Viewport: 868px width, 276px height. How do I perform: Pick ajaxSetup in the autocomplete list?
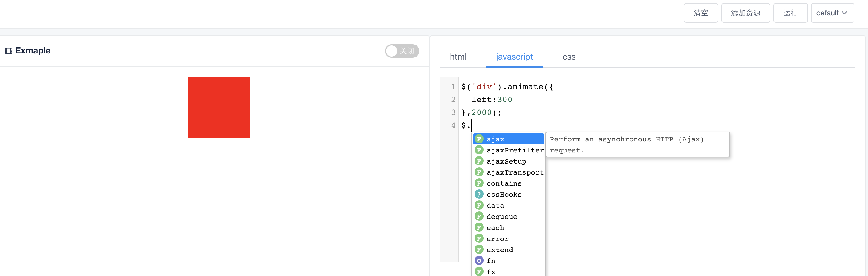[509, 161]
